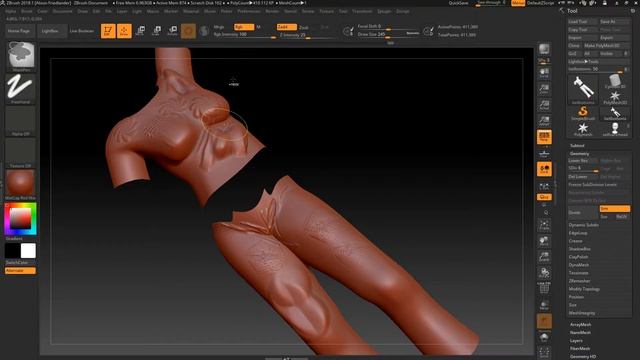Image resolution: width=640 pixels, height=360 pixels.
Task: Activate Edit mode button
Action: coord(108,31)
